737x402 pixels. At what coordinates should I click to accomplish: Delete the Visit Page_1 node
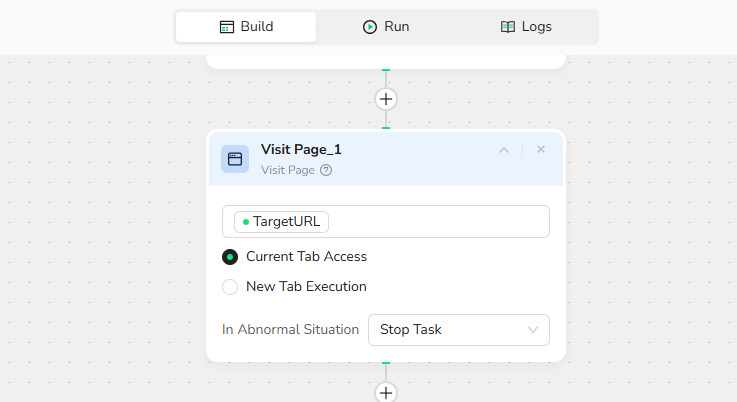[541, 150]
